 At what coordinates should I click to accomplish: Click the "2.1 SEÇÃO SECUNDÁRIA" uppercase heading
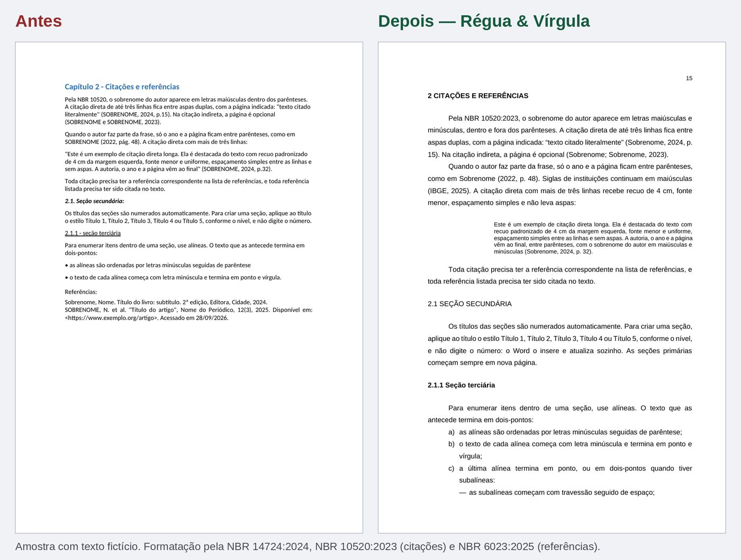pyautogui.click(x=469, y=304)
